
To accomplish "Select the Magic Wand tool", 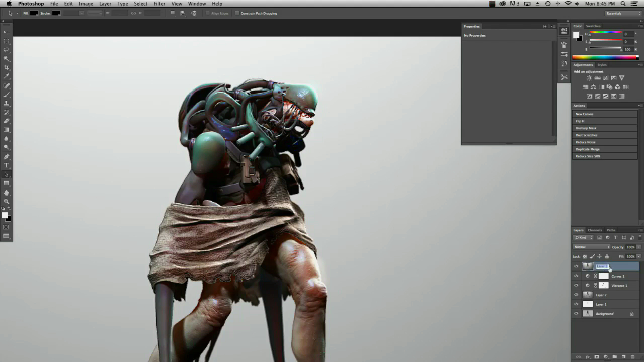I will 7,59.
